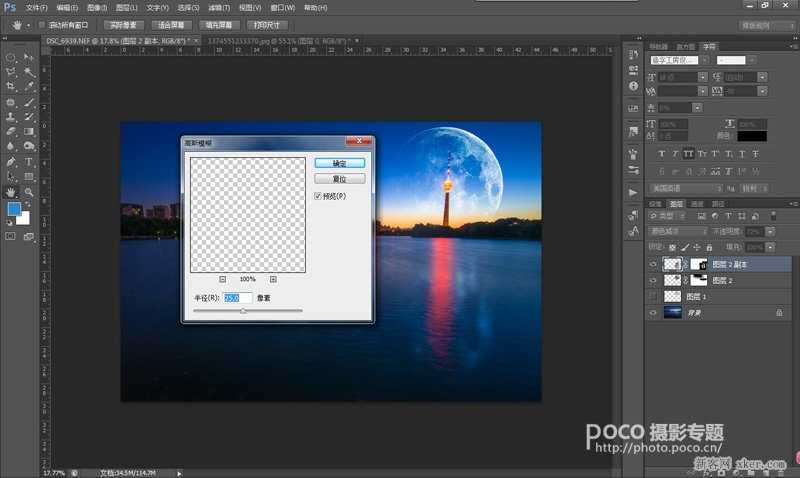Screen dimensions: 800x478
Task: Open the 文件(F) menu
Action: click(36, 8)
